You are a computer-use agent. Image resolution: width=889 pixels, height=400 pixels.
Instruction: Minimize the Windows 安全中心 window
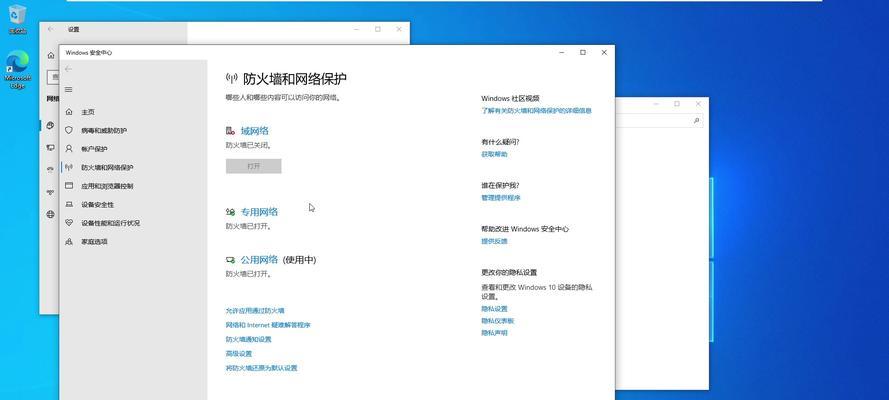(x=561, y=52)
